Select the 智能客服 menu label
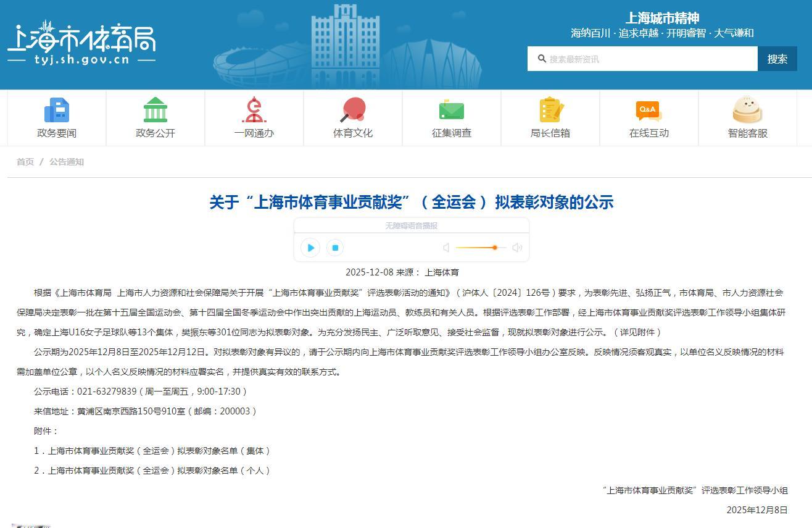The width and height of the screenshot is (812, 528). 748,133
